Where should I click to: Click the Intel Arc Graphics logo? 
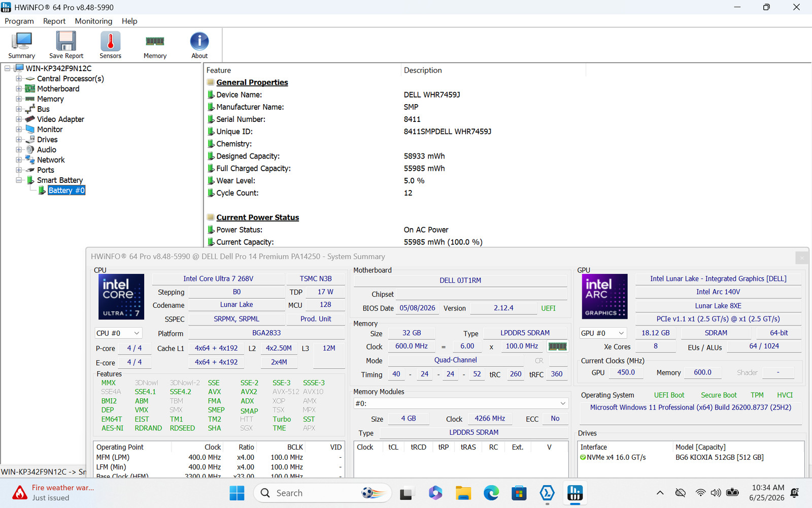pos(604,297)
